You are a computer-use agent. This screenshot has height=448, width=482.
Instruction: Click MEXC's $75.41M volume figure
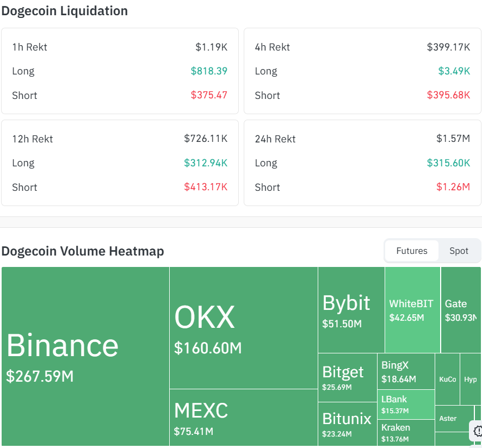[x=194, y=431]
